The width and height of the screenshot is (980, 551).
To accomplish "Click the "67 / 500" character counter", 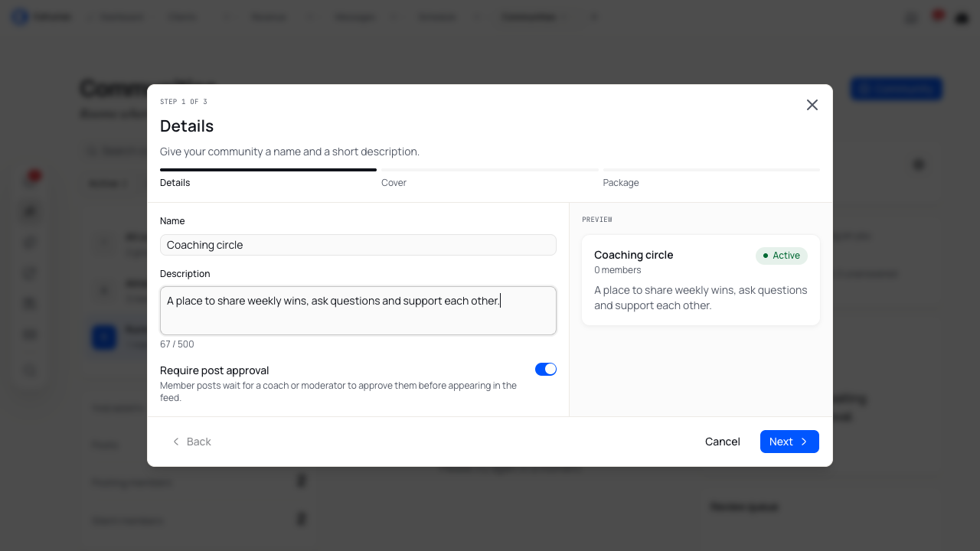I will 177,344.
